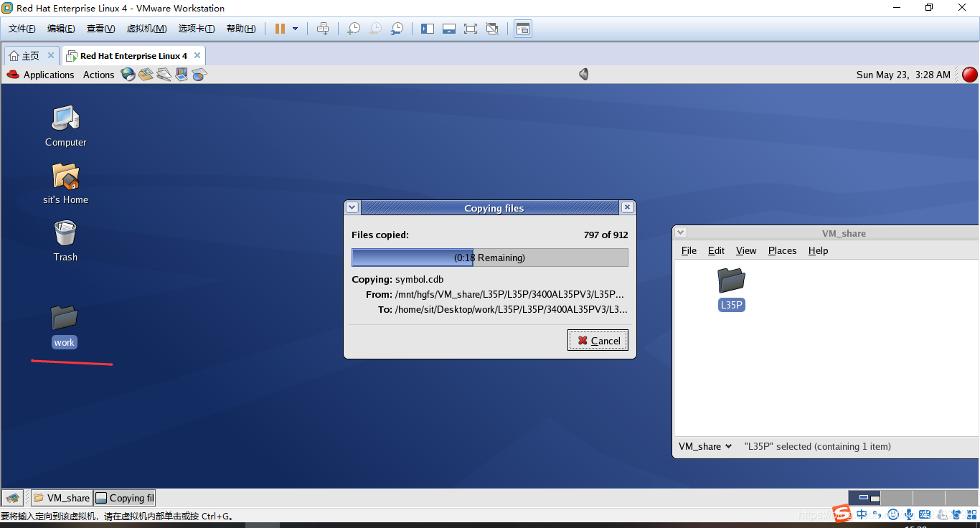This screenshot has height=528, width=980.
Task: Open the GNOME Applications menu
Action: (x=41, y=75)
